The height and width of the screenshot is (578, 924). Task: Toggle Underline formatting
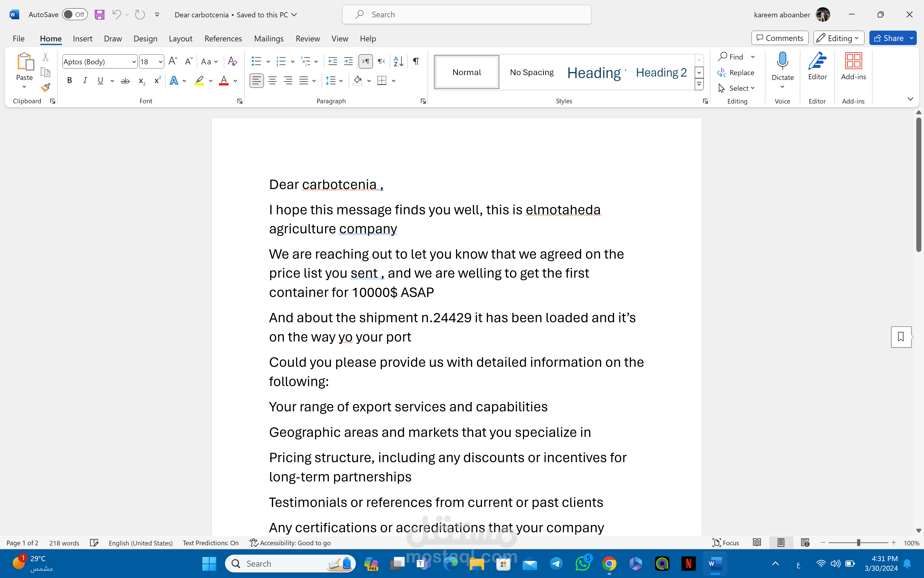coord(100,81)
